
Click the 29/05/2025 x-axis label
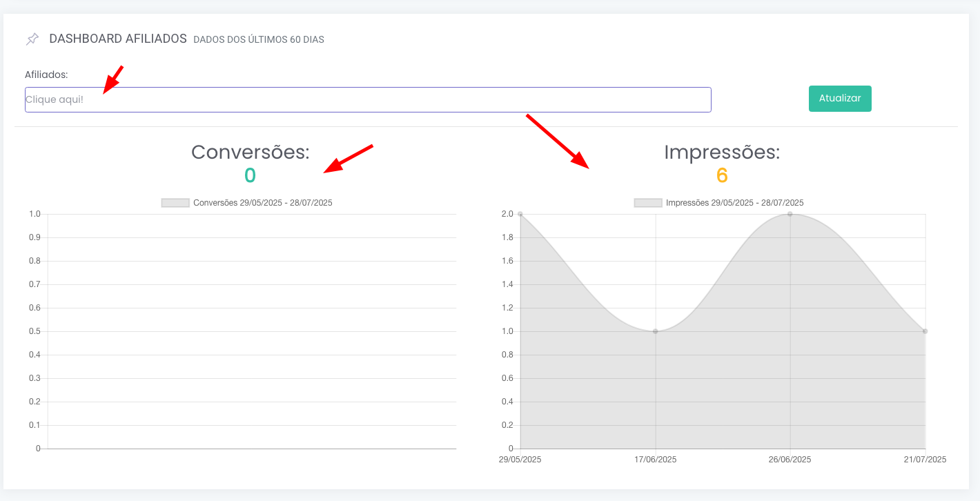520,460
